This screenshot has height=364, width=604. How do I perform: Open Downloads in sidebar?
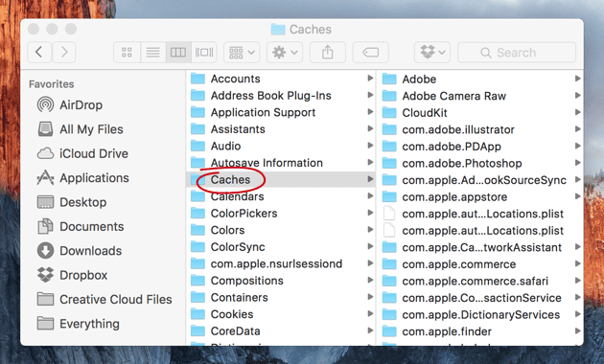tap(80, 251)
